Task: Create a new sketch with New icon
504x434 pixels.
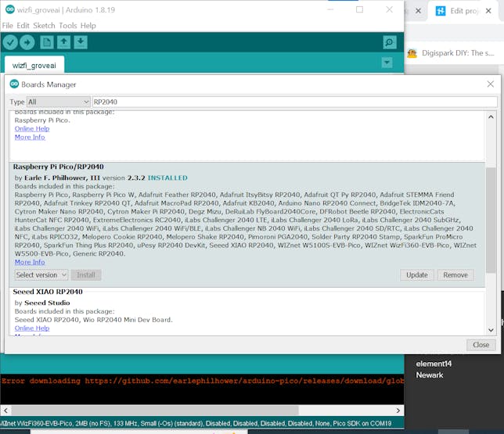Action: 47,42
